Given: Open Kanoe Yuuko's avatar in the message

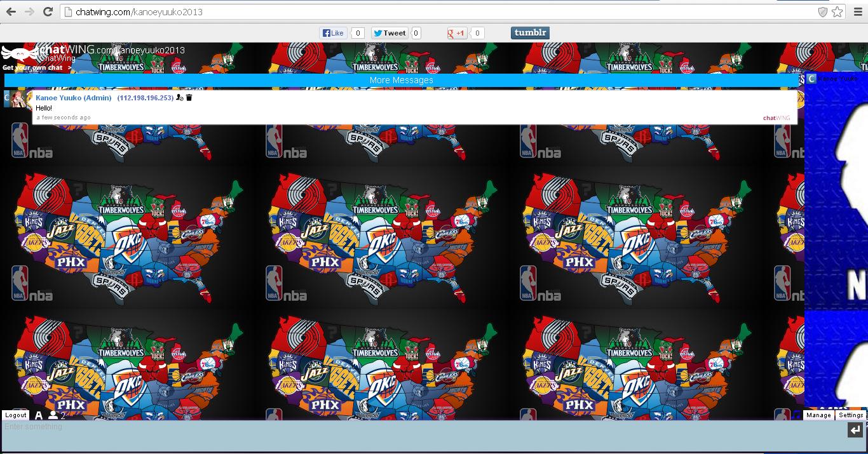Looking at the screenshot, I should click(19, 99).
